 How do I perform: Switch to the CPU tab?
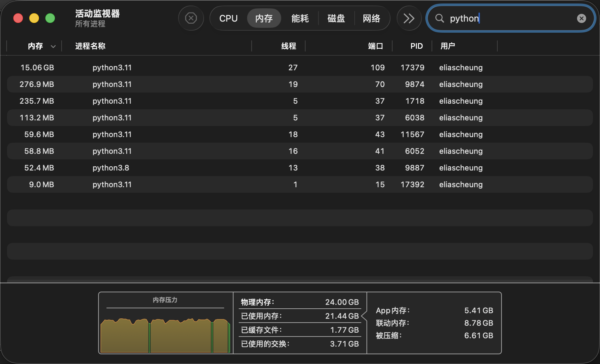pyautogui.click(x=228, y=18)
